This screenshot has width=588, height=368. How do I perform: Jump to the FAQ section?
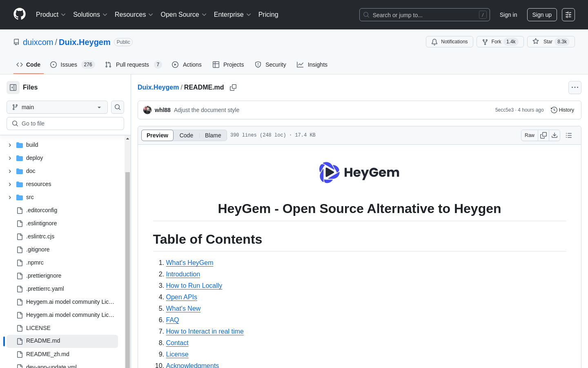172,320
